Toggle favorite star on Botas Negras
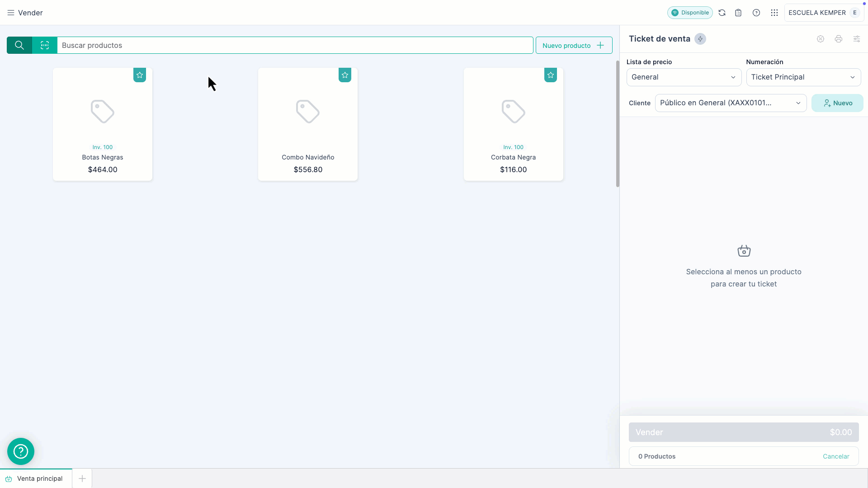The width and height of the screenshot is (868, 488). [x=140, y=75]
